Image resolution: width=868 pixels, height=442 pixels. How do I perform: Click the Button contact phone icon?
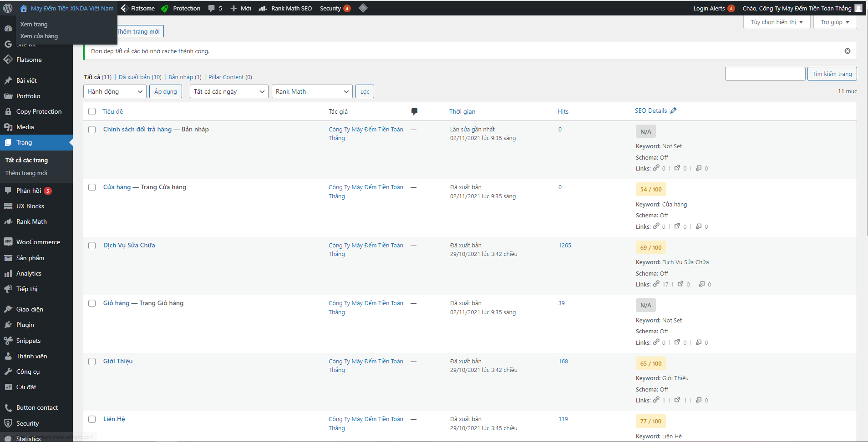(8, 407)
